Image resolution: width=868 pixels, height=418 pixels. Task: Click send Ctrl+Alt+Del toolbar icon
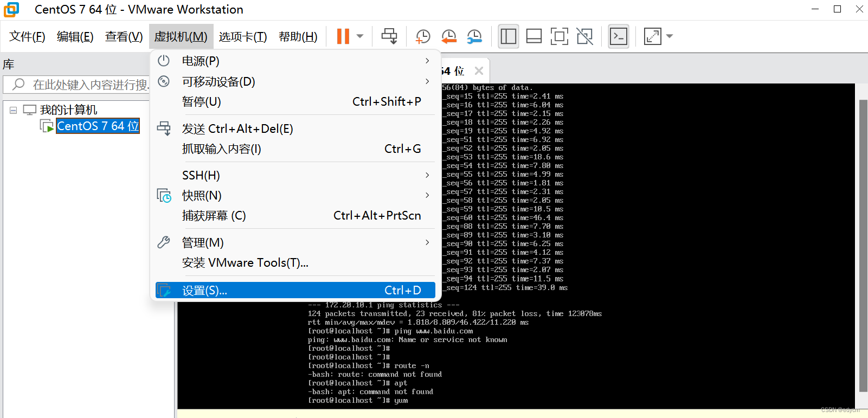(x=389, y=36)
